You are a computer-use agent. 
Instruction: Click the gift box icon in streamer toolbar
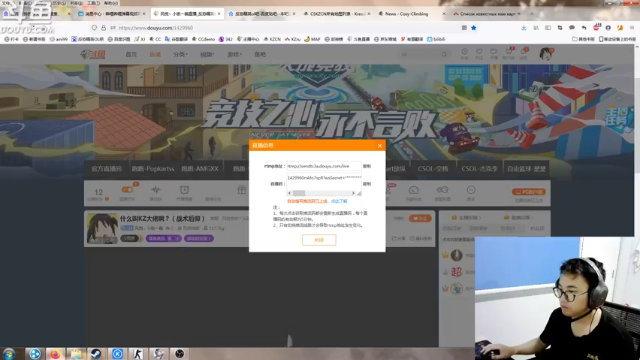pyautogui.click(x=242, y=190)
